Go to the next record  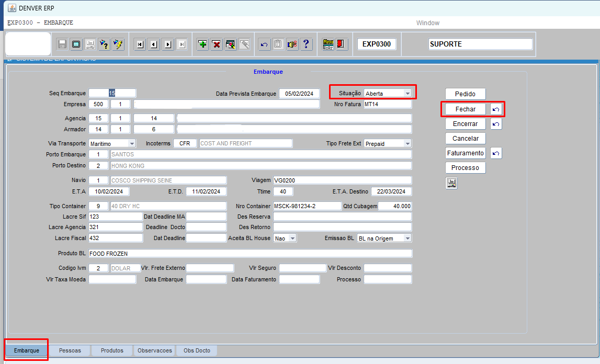168,44
